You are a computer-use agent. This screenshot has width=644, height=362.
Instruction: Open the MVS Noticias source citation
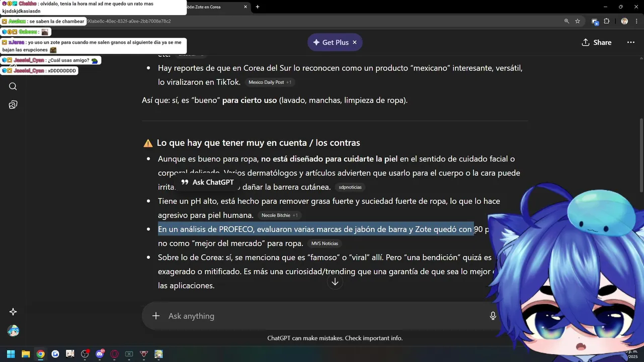click(325, 243)
